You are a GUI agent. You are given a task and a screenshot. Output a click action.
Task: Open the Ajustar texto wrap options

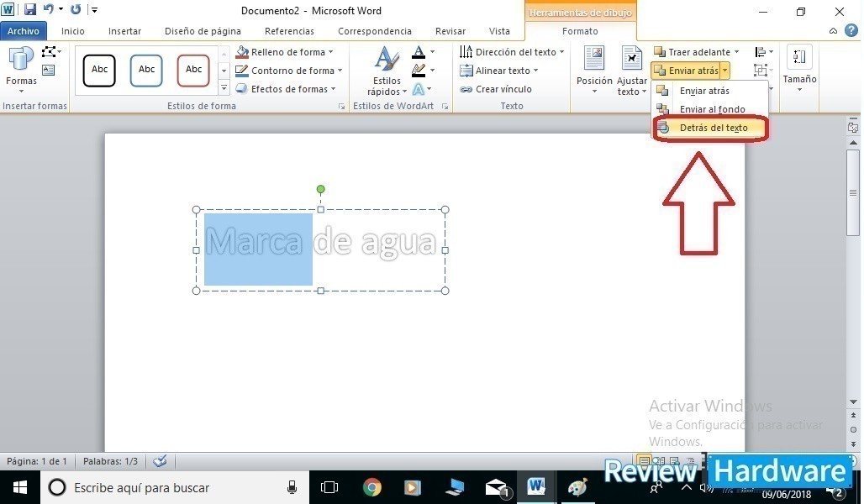(x=631, y=71)
